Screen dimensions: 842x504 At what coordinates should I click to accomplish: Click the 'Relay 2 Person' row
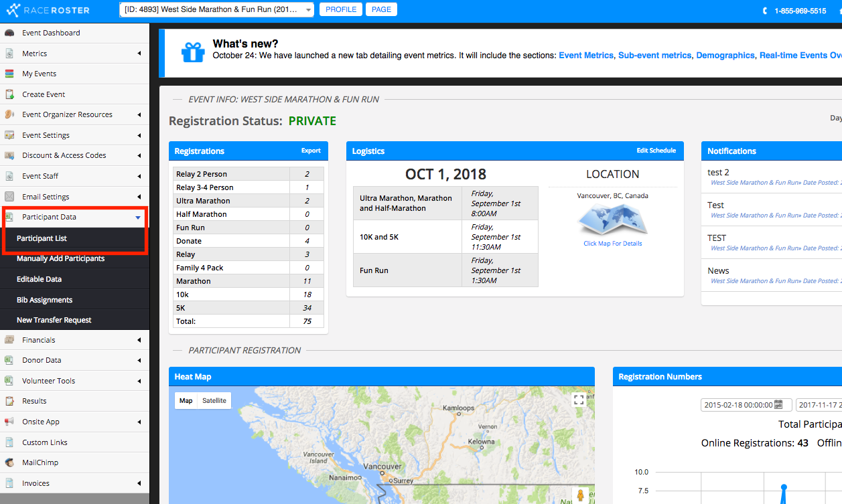249,174
